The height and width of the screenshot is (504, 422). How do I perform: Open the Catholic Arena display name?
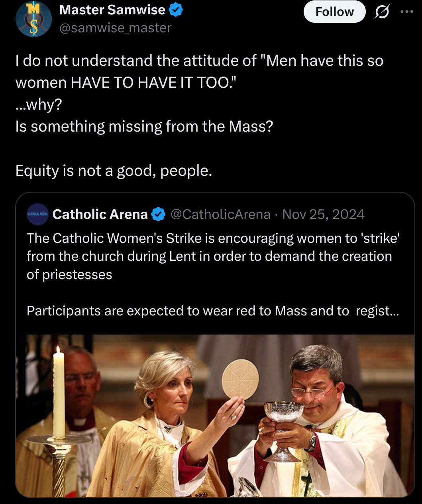(x=100, y=215)
